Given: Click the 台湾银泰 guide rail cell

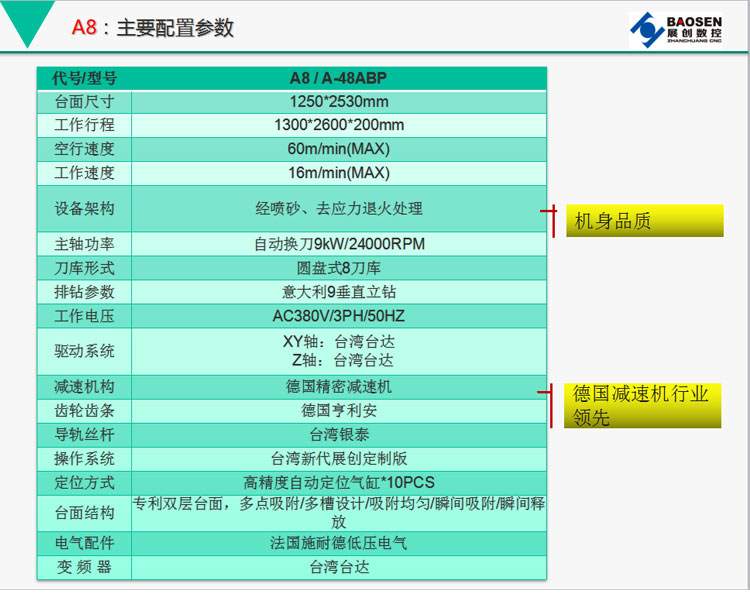Looking at the screenshot, I should coord(338,435).
